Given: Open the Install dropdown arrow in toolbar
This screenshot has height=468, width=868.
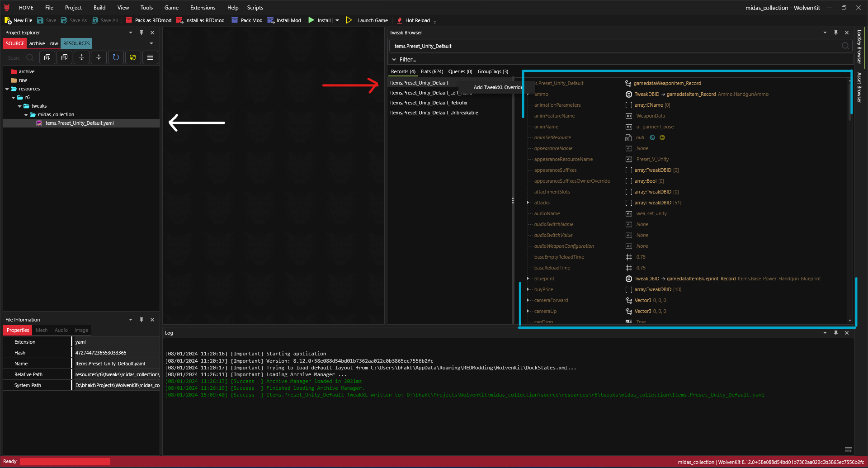Looking at the screenshot, I should (337, 20).
